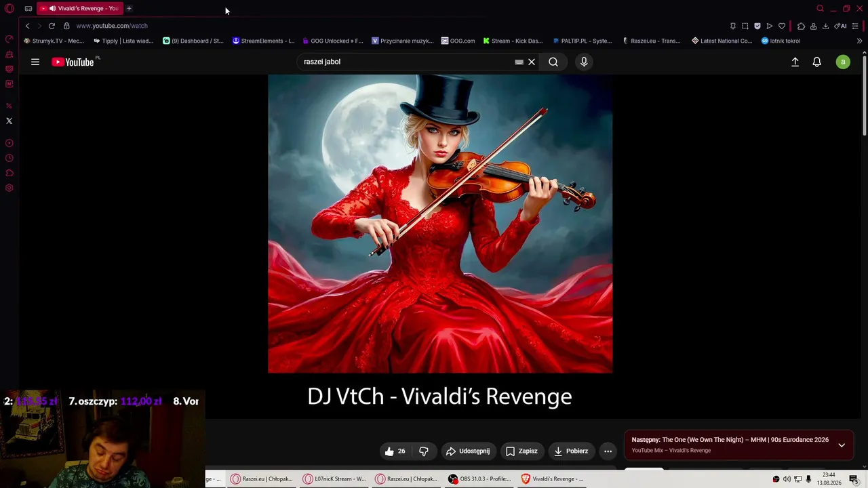Image resolution: width=868 pixels, height=488 pixels.
Task: Run the YouTube search with magnifier button
Action: pyautogui.click(x=553, y=62)
